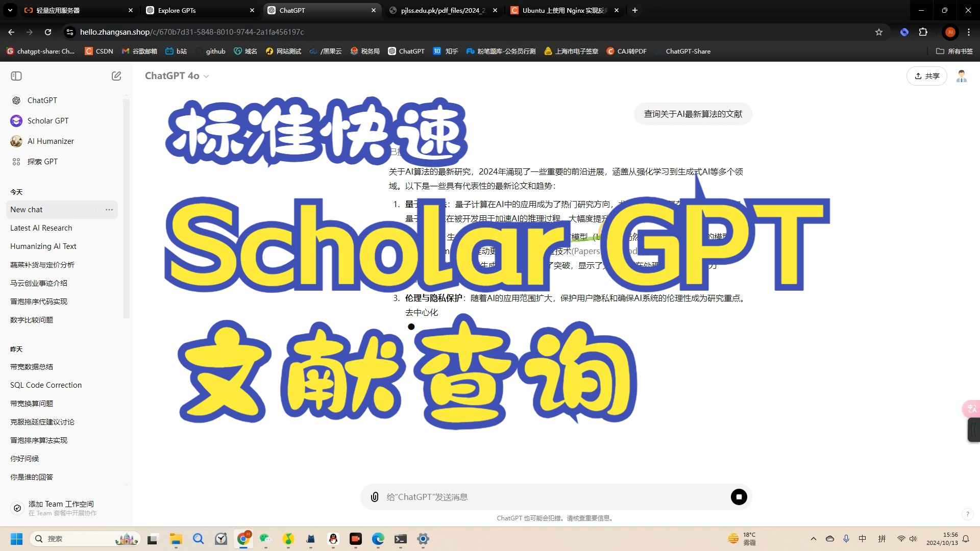Open the 知乎 bookmark
This screenshot has width=980, height=551.
(446, 51)
